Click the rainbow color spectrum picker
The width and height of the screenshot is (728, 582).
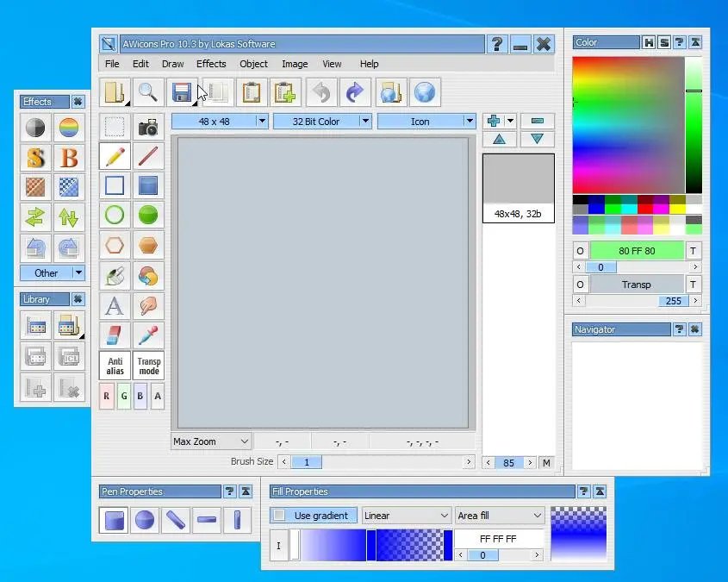(628, 125)
